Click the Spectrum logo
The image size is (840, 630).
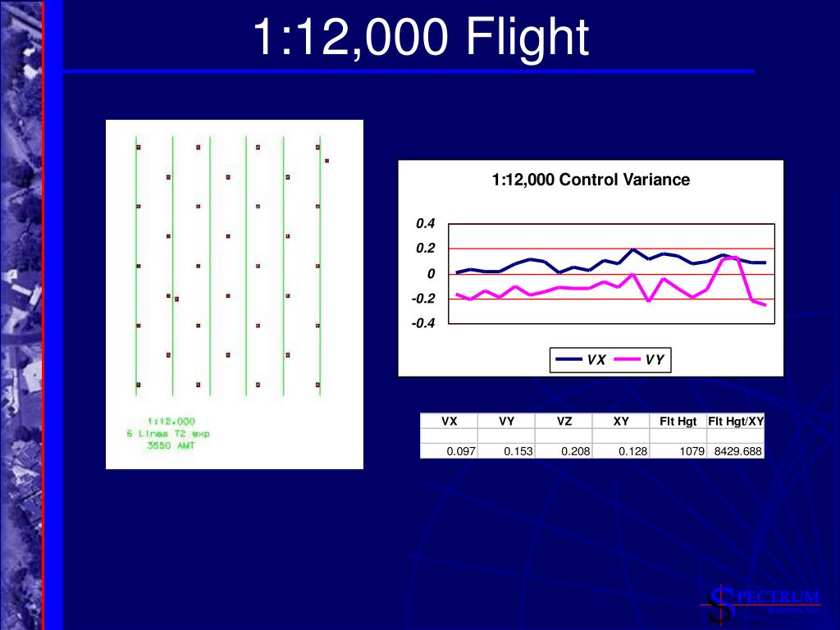760,604
